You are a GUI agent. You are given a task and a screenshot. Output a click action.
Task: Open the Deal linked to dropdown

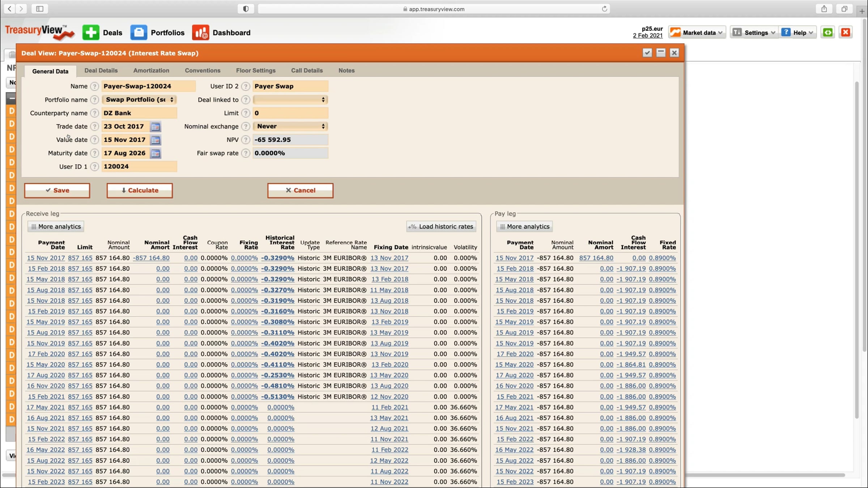pyautogui.click(x=290, y=100)
